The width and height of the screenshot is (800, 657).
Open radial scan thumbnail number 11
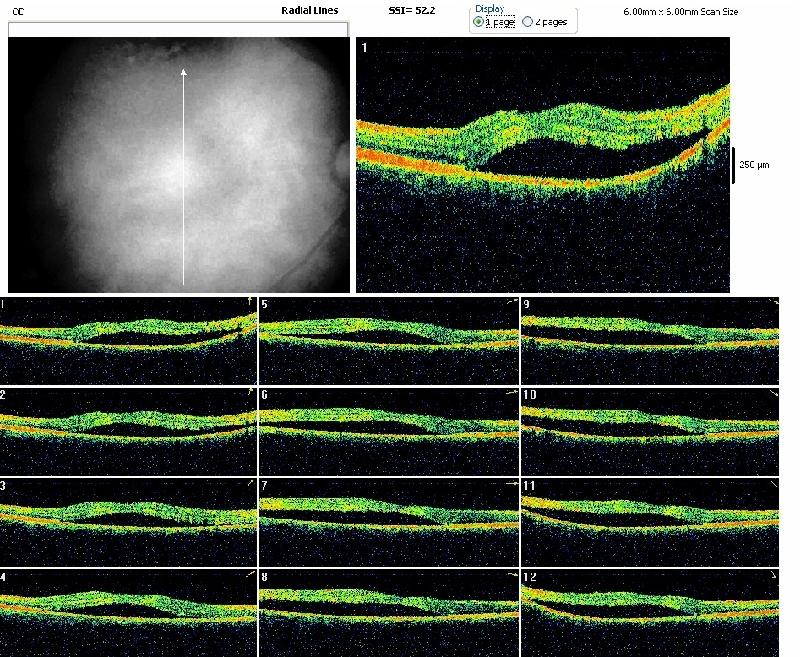(650, 522)
